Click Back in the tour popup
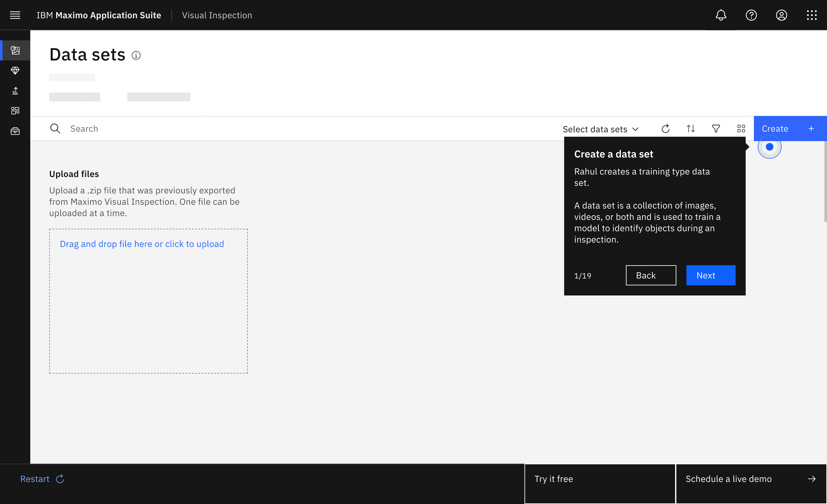The width and height of the screenshot is (827, 504). coord(651,275)
